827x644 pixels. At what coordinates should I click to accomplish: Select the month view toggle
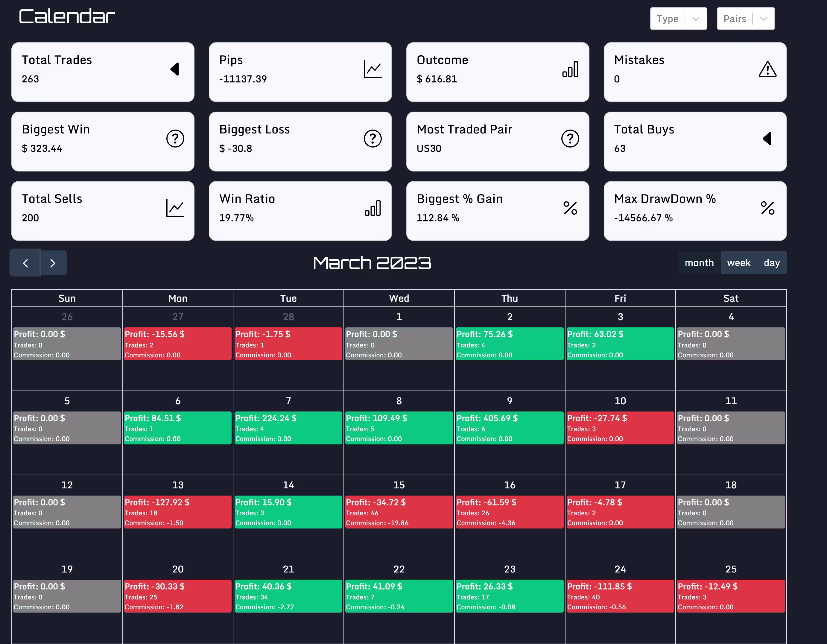click(x=699, y=262)
